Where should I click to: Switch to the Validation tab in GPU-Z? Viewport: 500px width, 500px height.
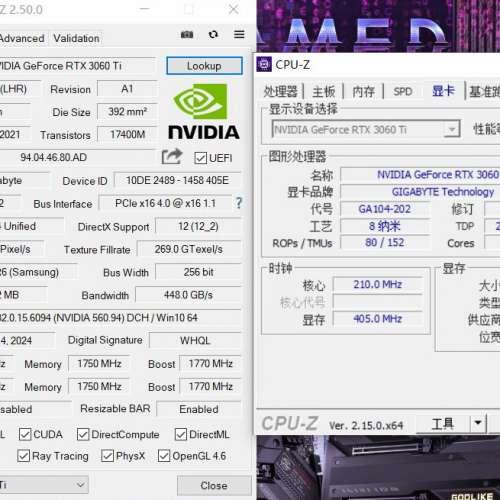[76, 38]
